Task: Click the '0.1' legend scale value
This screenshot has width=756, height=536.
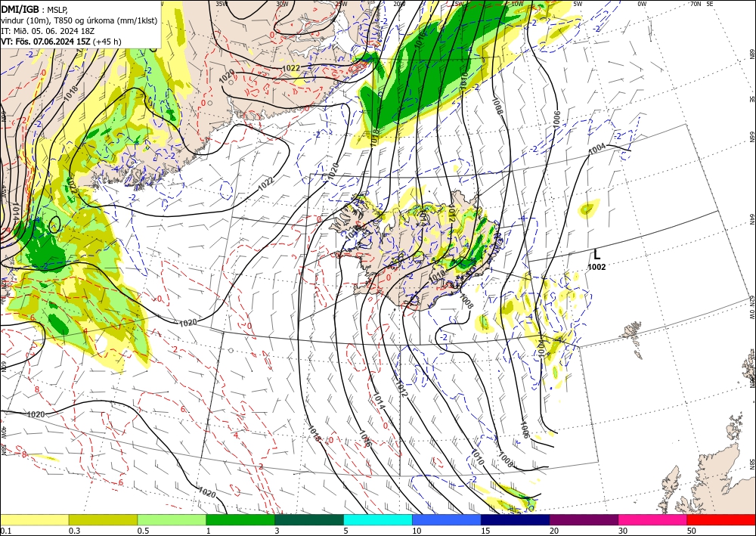Action: [x=5, y=531]
